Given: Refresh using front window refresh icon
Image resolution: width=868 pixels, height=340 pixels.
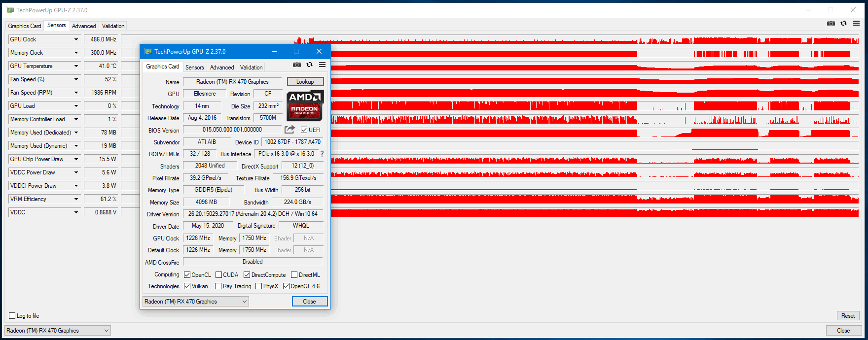Looking at the screenshot, I should click(309, 65).
